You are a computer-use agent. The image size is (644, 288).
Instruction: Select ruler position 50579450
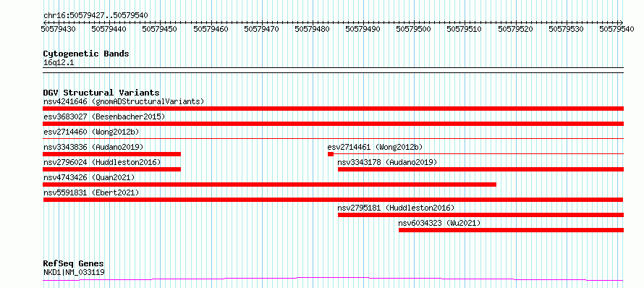(x=160, y=29)
